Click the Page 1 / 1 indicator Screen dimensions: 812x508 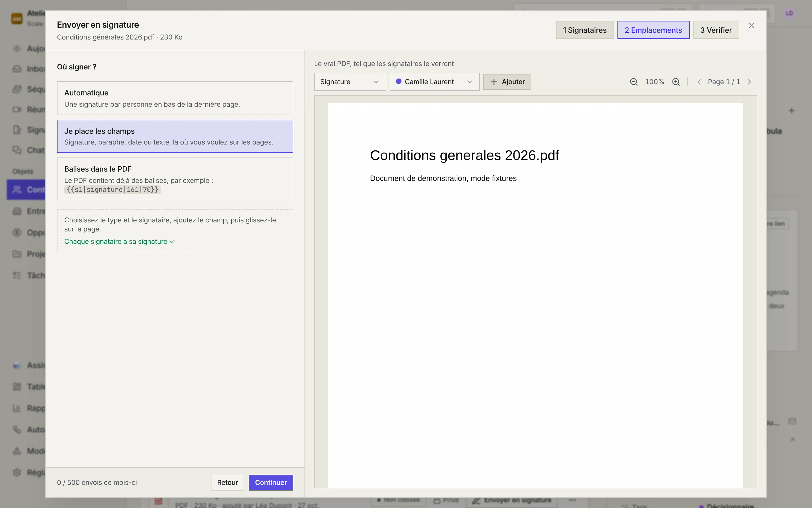pyautogui.click(x=724, y=82)
